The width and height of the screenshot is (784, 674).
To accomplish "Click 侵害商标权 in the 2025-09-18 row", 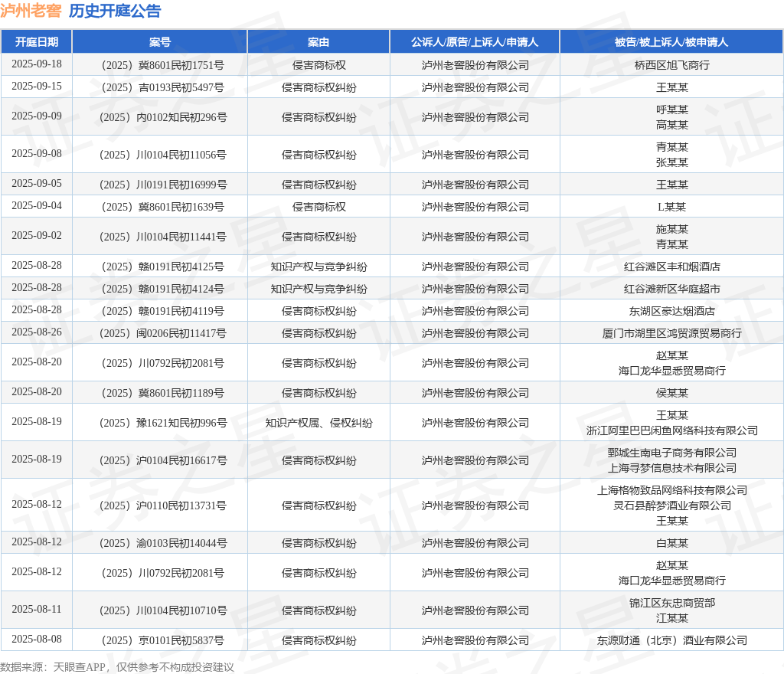I will 318,66.
